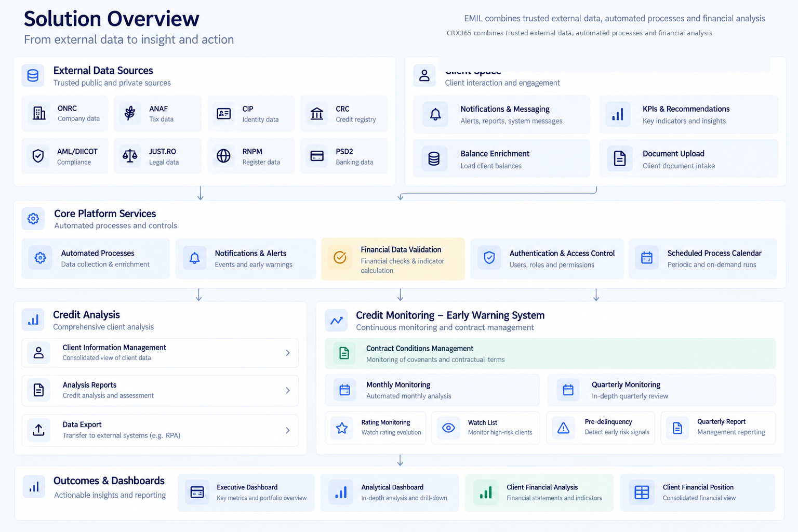Click the Pre-delinquency warning triangle icon
Screen dimensions: 798x532
[x=563, y=428]
